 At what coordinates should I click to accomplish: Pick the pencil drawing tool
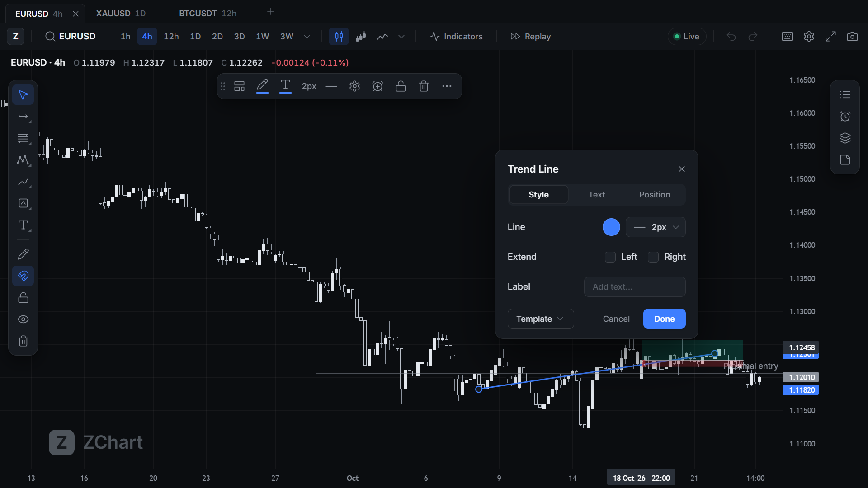click(23, 254)
